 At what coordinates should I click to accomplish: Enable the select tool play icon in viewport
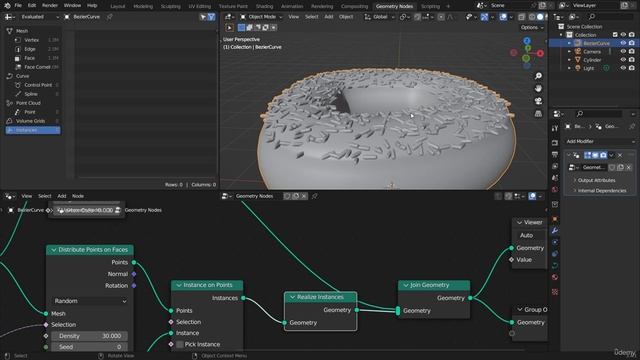(229, 28)
